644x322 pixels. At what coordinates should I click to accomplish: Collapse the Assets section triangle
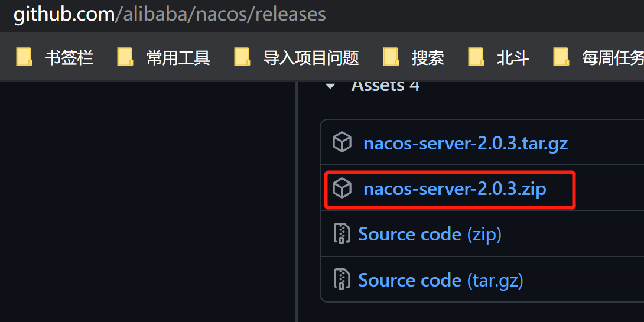330,86
